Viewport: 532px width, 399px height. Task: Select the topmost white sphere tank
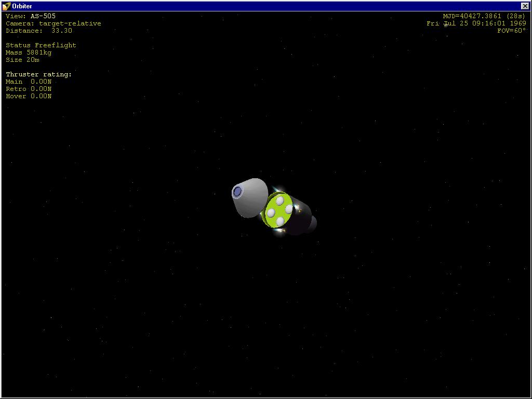(x=280, y=201)
